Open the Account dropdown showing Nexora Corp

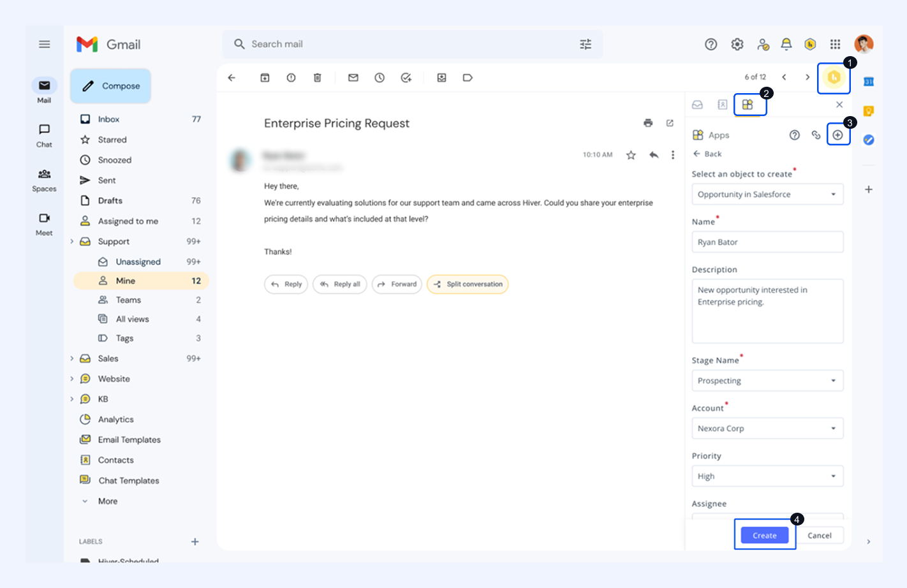click(767, 429)
